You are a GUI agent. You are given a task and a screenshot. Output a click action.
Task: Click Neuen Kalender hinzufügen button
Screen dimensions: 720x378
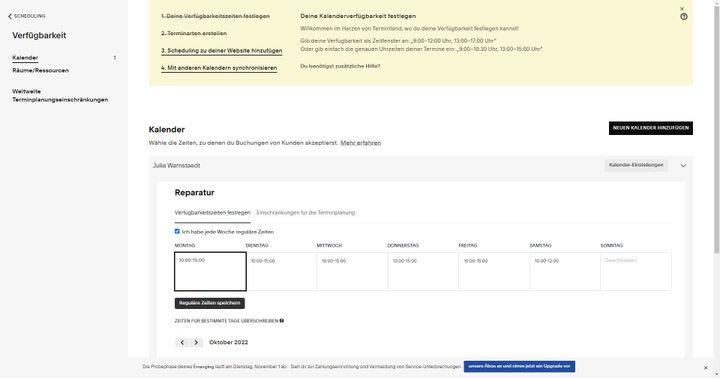point(651,128)
